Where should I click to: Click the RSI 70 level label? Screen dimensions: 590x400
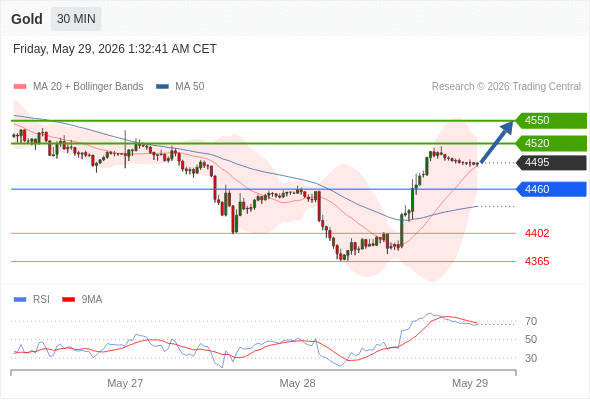pos(531,321)
